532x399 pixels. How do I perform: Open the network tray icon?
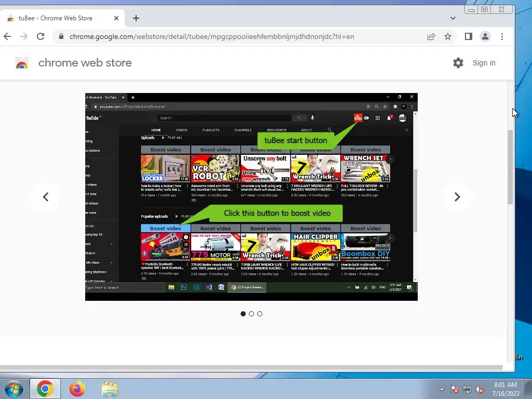(467, 389)
